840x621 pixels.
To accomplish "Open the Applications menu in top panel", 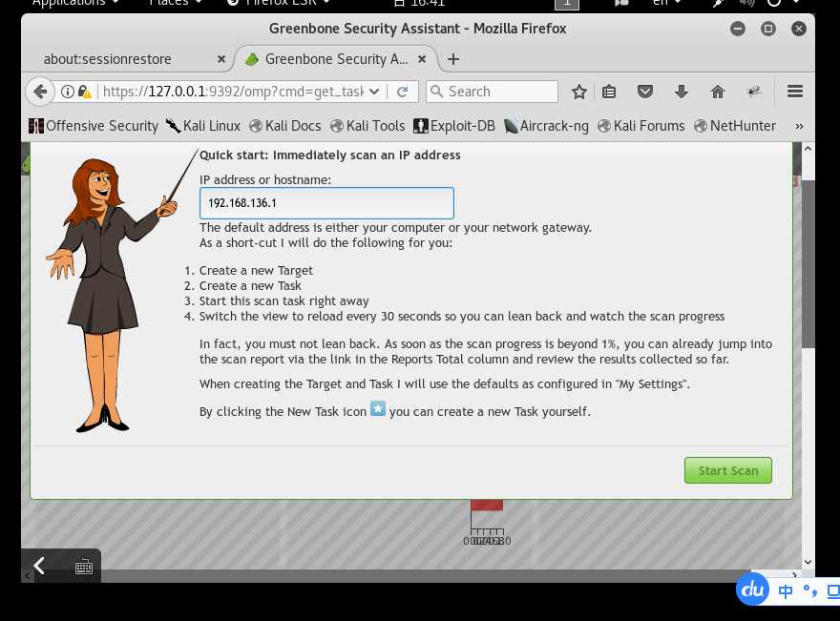I will [x=75, y=3].
